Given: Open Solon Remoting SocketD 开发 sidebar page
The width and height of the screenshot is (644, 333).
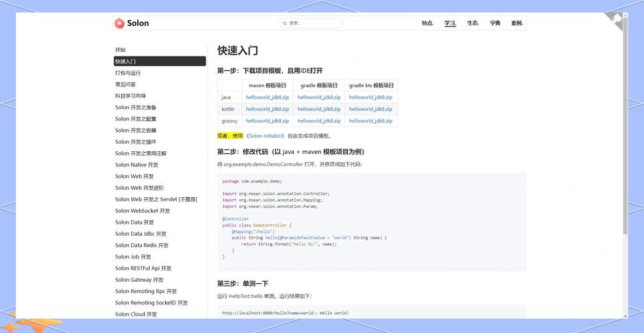Looking at the screenshot, I should [x=151, y=303].
